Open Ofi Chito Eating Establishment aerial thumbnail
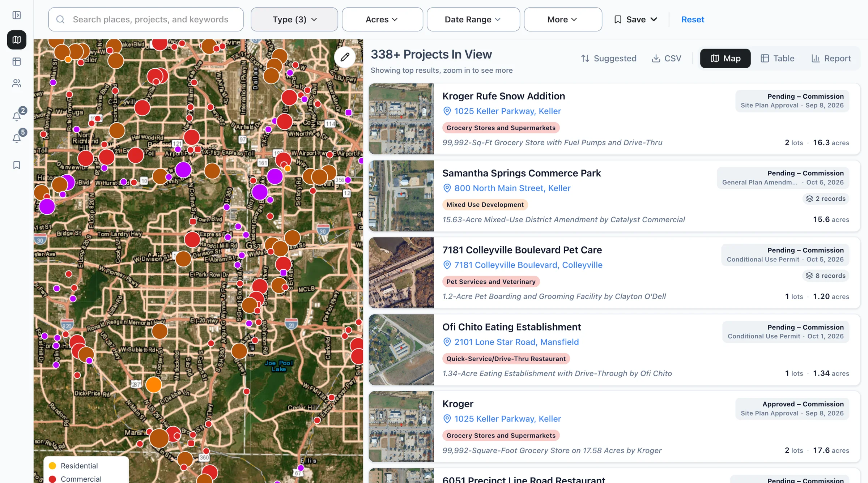This screenshot has height=483, width=868. tap(401, 350)
